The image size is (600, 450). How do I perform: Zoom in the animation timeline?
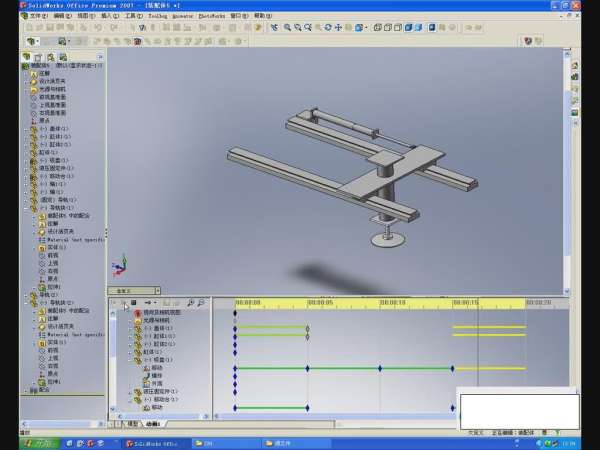[x=190, y=303]
